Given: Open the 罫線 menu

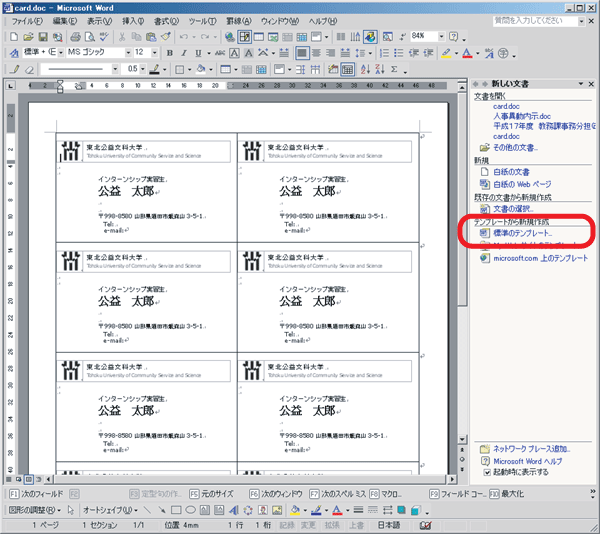Looking at the screenshot, I should click(238, 21).
